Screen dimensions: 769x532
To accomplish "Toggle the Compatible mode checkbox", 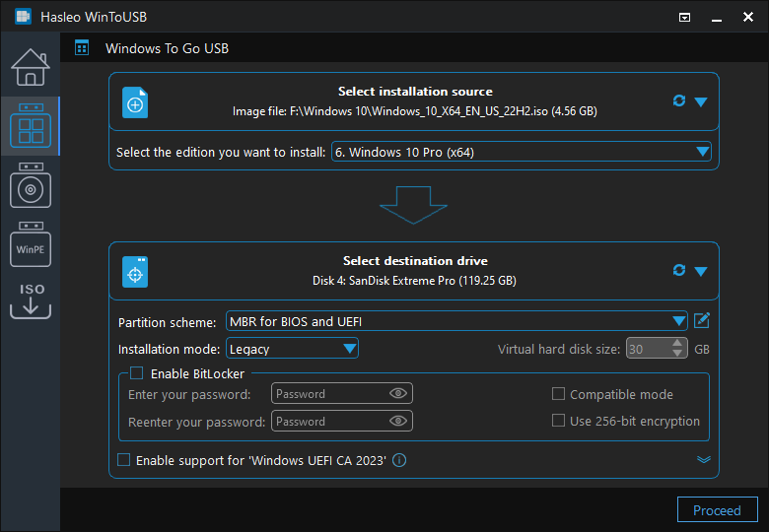I will point(558,394).
